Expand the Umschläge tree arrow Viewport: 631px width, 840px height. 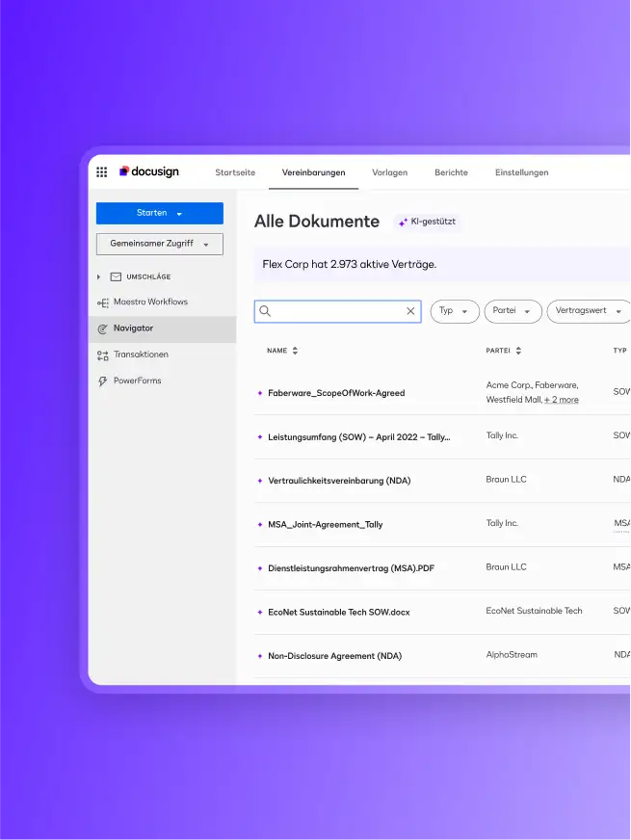[x=98, y=277]
